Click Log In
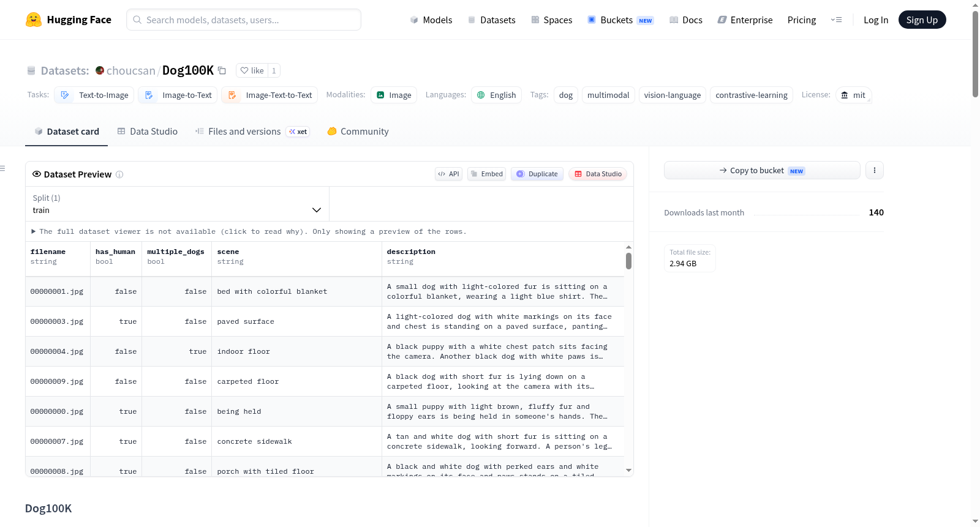The width and height of the screenshot is (980, 527). coord(876,20)
